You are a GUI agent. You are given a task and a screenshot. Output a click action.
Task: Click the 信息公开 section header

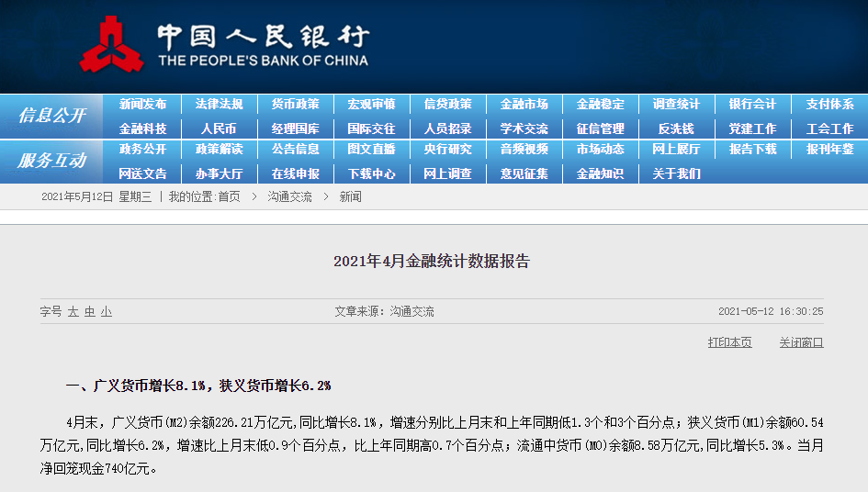[52, 116]
